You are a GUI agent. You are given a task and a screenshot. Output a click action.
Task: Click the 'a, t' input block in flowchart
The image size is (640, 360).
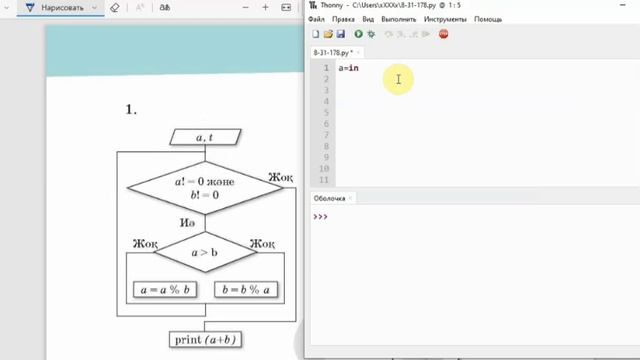coord(205,137)
